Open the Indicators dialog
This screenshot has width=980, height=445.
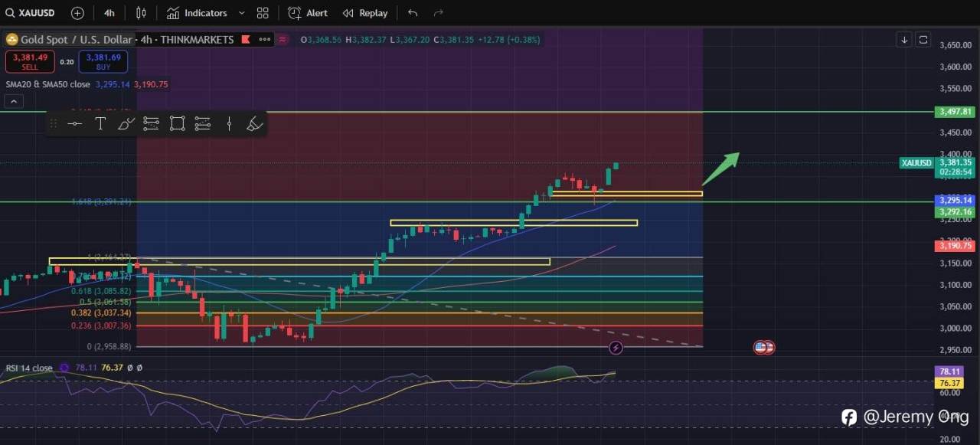coord(197,13)
